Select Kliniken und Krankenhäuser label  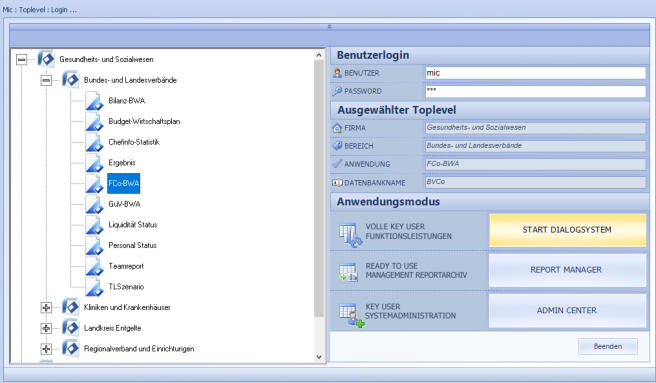(127, 307)
